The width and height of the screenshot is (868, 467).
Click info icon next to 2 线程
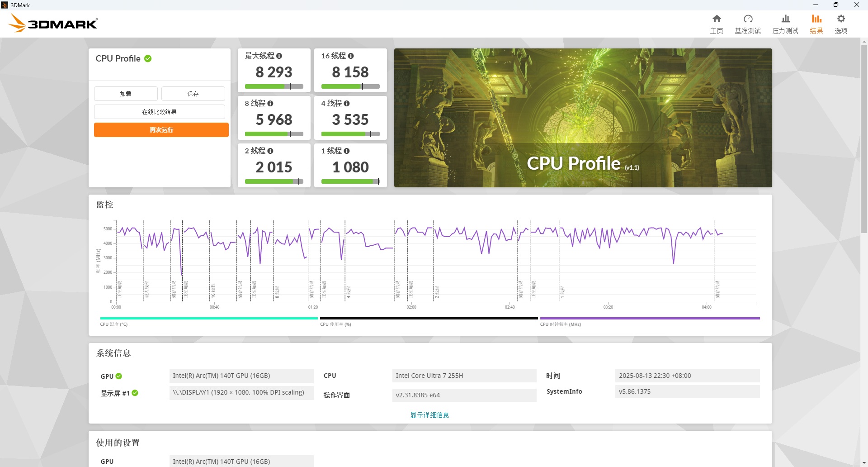tap(270, 151)
